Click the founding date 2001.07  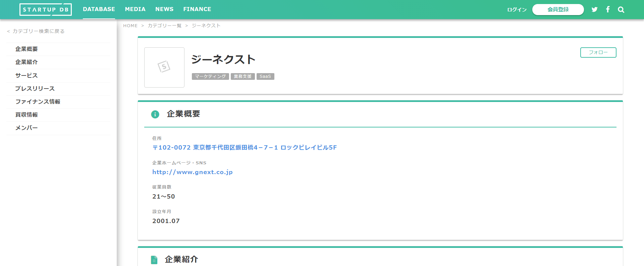tap(166, 221)
